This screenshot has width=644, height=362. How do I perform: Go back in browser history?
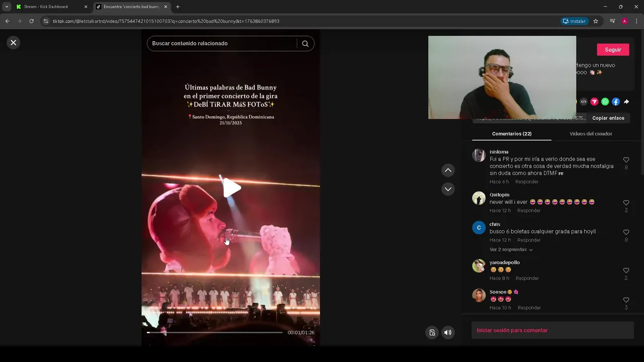[x=7, y=21]
